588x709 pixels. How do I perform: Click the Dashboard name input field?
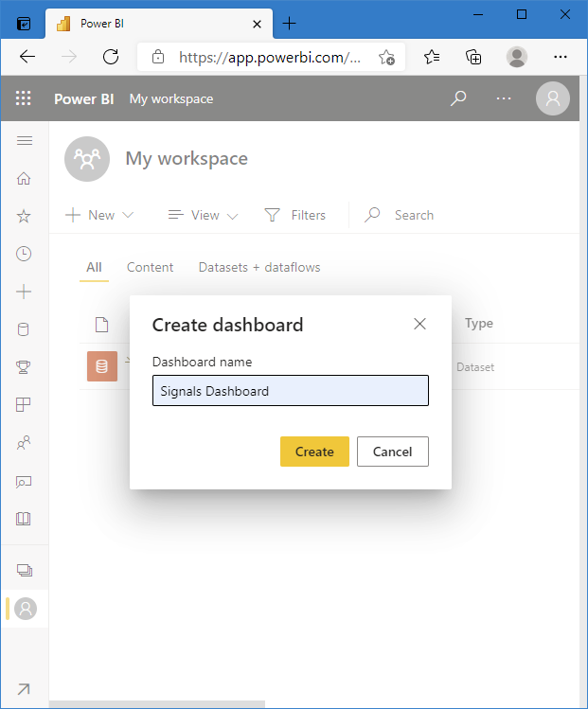point(291,390)
